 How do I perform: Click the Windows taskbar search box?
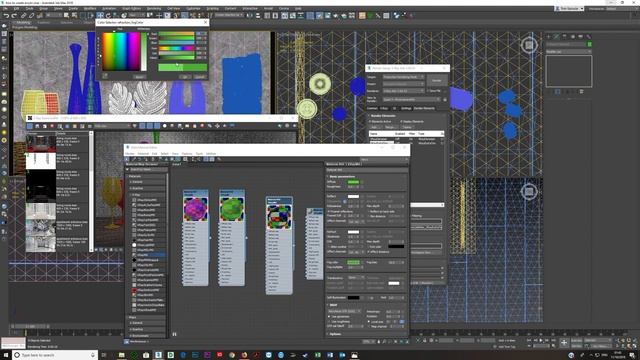55,355
